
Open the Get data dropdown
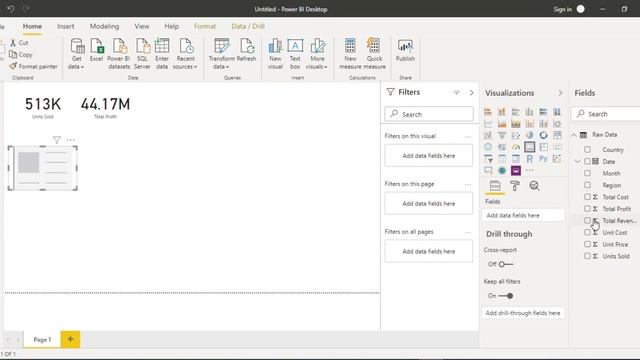click(76, 53)
